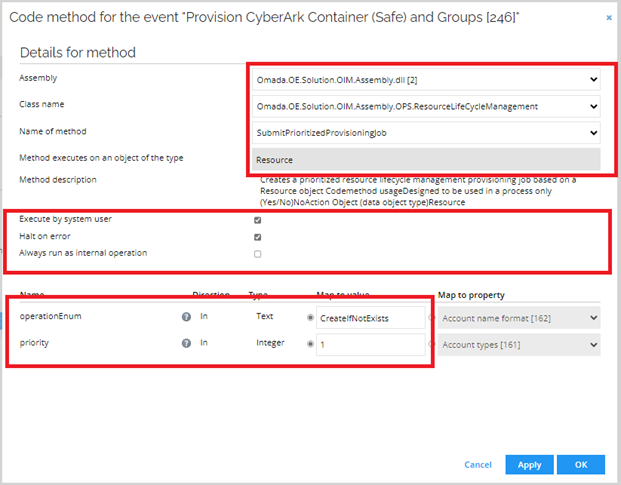621x485 pixels.
Task: Click the help icon beside operationEnum
Action: [x=186, y=317]
